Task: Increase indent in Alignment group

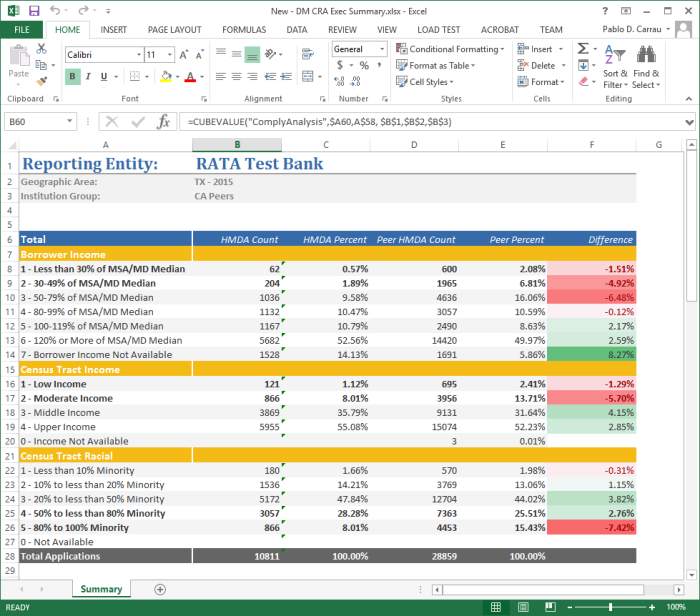Action: tap(286, 76)
